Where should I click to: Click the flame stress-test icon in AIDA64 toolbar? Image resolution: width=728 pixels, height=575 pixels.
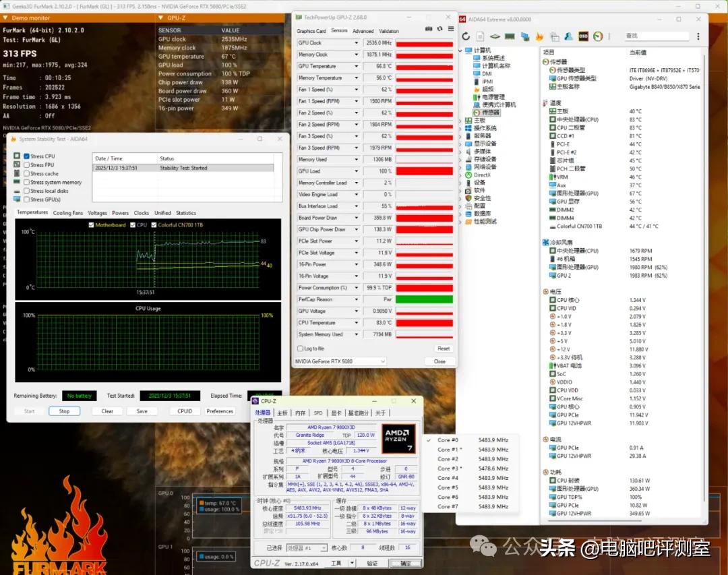click(x=538, y=36)
